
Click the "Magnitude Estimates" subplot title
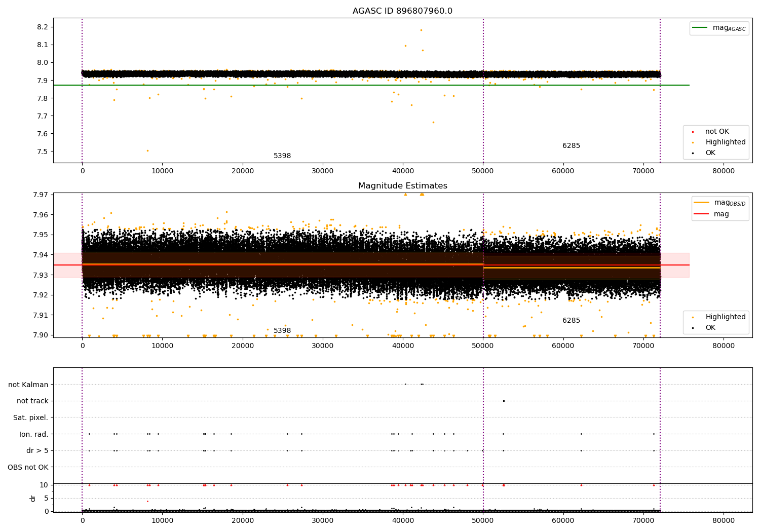coord(402,186)
